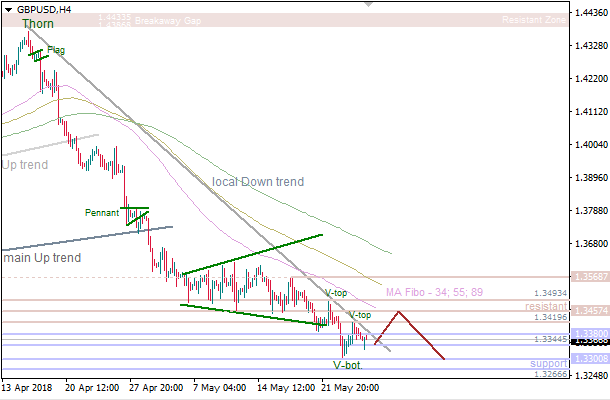The image size is (610, 400).
Task: Click the 'main Up trend' label
Action: pos(41,258)
